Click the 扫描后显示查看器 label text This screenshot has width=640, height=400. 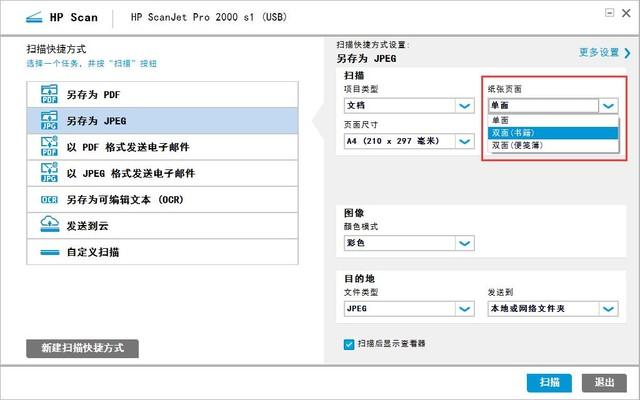click(391, 344)
